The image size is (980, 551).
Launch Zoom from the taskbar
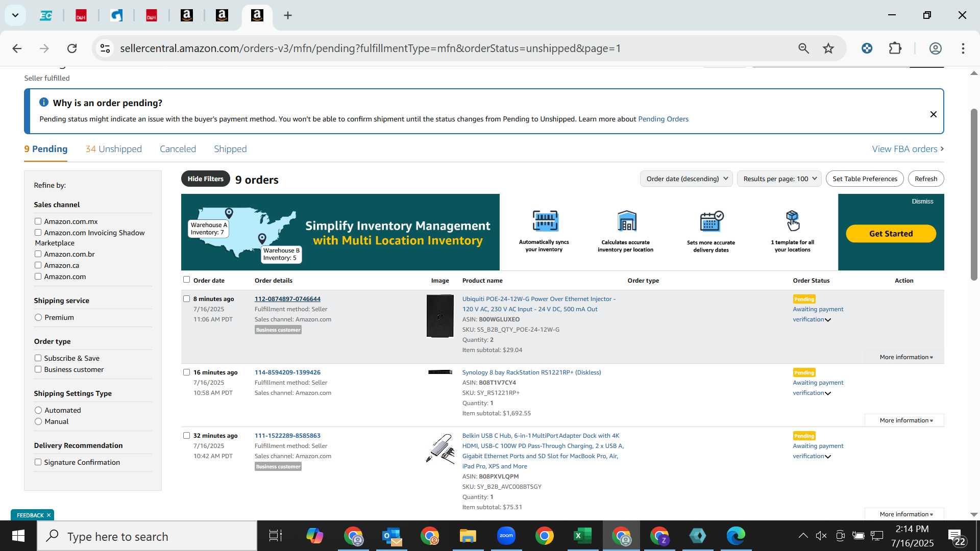[506, 536]
